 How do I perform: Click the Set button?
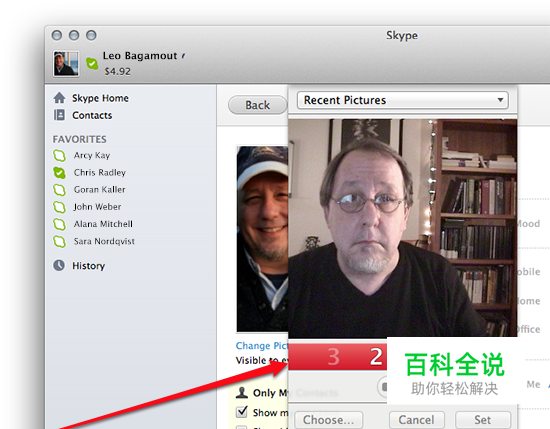click(x=483, y=420)
